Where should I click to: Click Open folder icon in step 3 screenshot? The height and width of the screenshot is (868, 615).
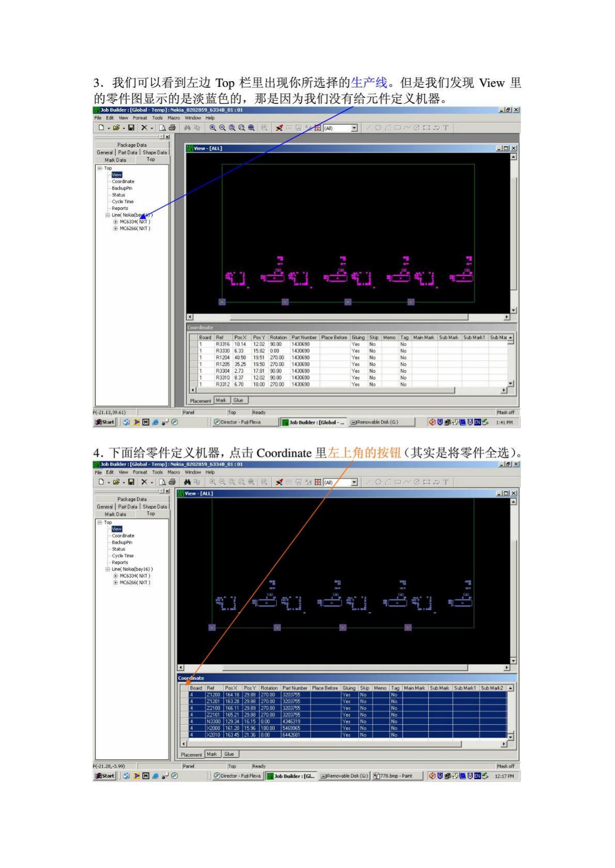point(116,128)
